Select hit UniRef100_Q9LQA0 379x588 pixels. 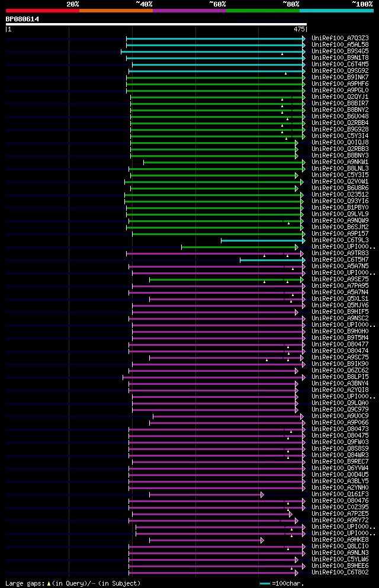pos(340,403)
